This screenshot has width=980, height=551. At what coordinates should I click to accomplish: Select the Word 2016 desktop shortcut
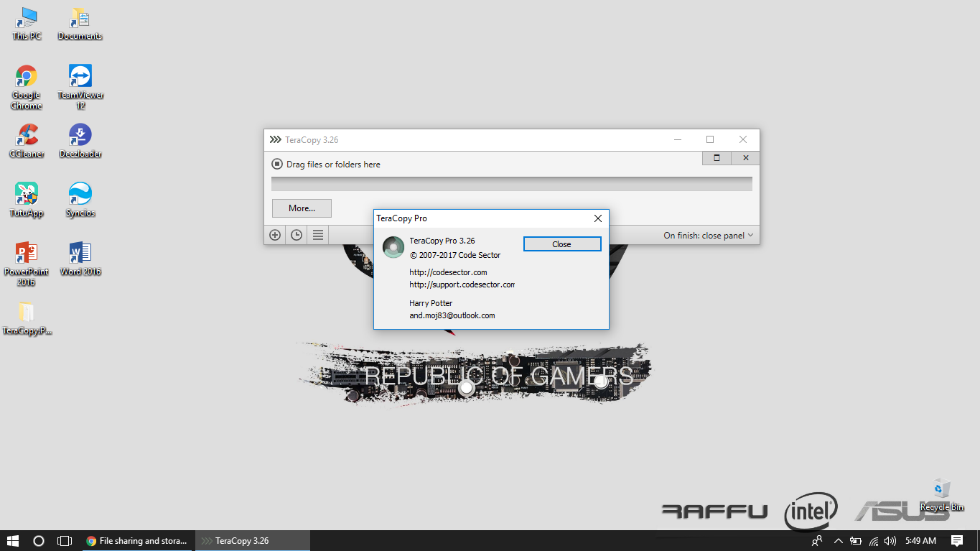pos(80,259)
